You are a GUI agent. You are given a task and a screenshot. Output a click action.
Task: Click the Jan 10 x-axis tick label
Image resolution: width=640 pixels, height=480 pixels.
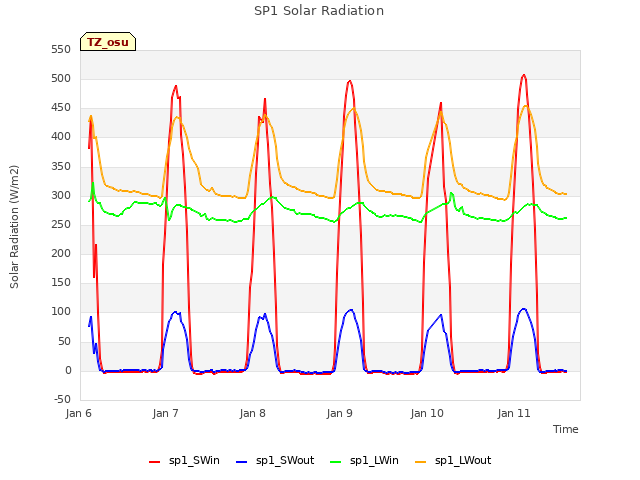click(427, 413)
